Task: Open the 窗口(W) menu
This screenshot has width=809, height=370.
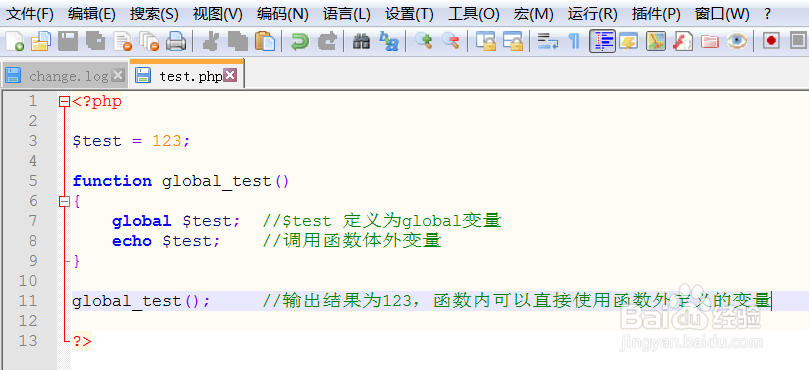Action: pos(722,14)
